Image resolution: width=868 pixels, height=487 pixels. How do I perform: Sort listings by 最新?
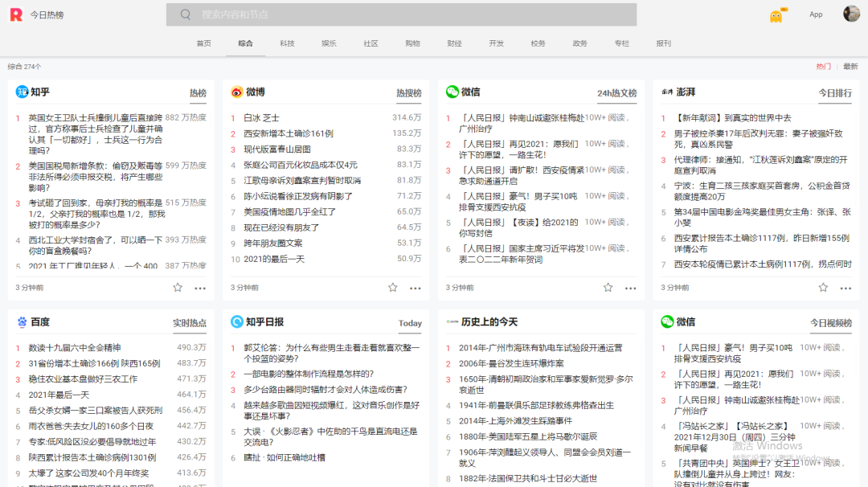click(850, 67)
